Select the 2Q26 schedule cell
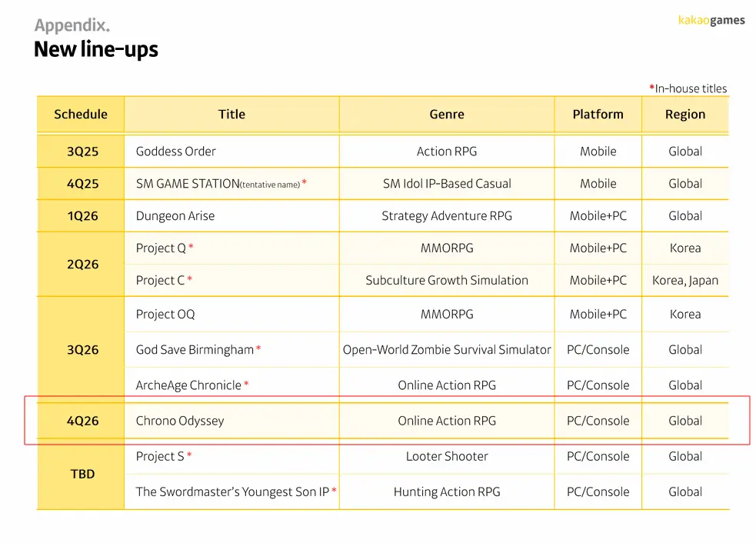 82,265
